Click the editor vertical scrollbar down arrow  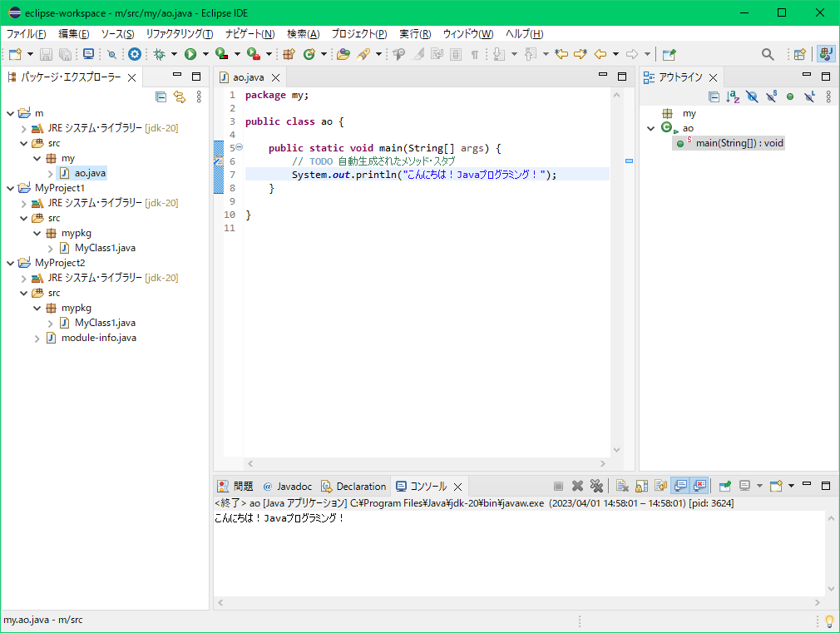tap(616, 450)
